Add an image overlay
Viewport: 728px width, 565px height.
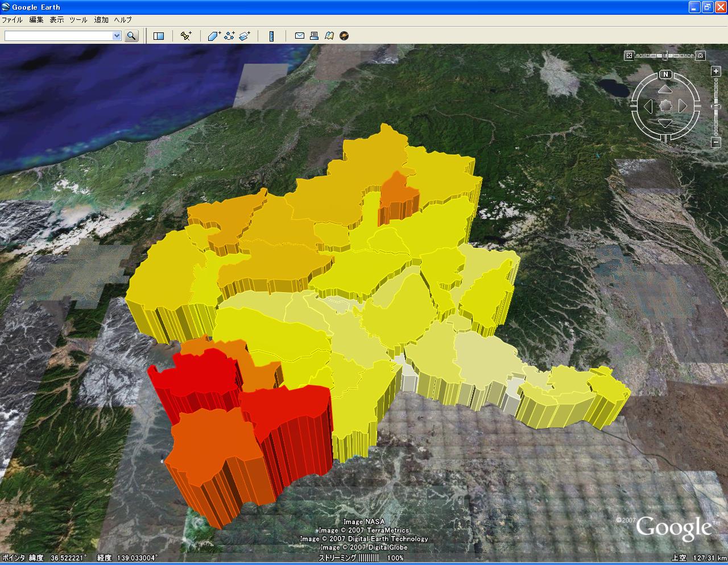pos(245,36)
